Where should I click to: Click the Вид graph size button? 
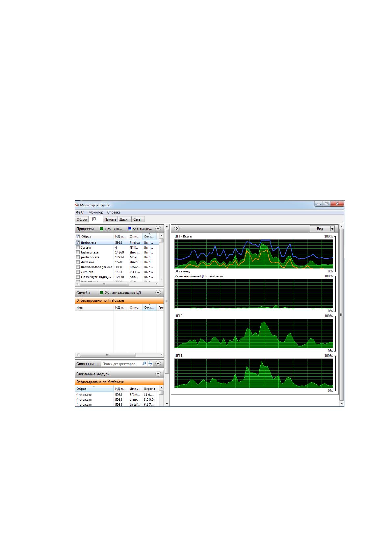point(320,229)
